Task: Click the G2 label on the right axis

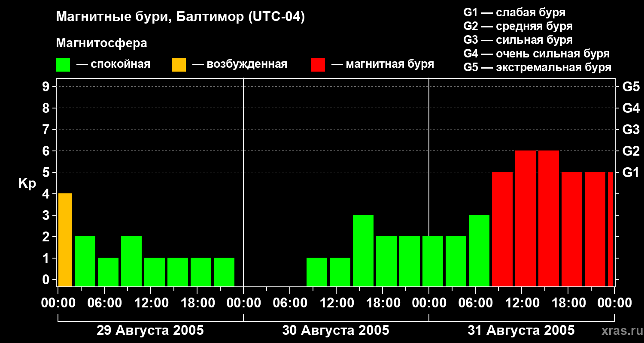Action: 631,151
